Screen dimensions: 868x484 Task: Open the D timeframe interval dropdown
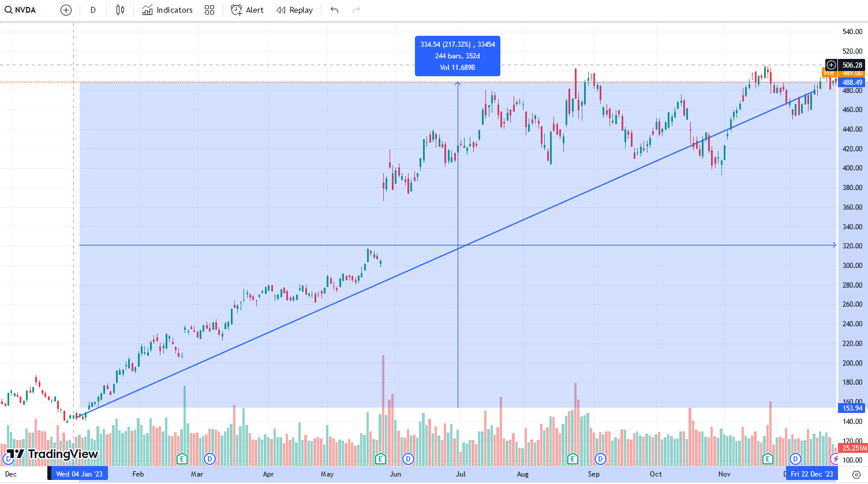tap(93, 10)
